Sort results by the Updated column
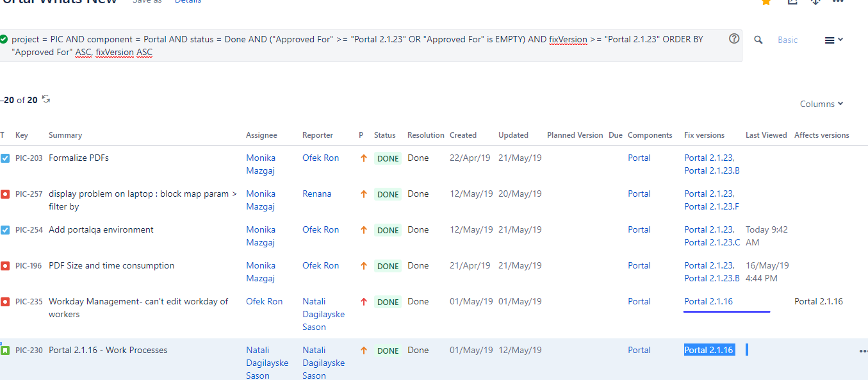Screen dimensions: 868x380 pyautogui.click(x=513, y=135)
